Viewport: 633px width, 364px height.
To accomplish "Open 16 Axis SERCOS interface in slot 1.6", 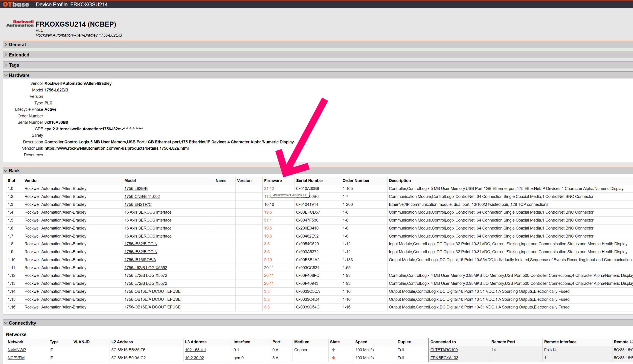I will point(148,228).
